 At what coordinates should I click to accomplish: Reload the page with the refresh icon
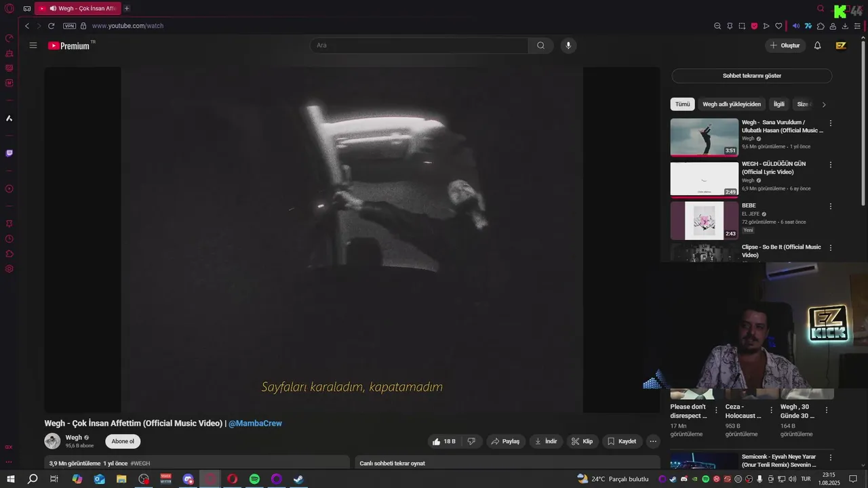pyautogui.click(x=51, y=26)
